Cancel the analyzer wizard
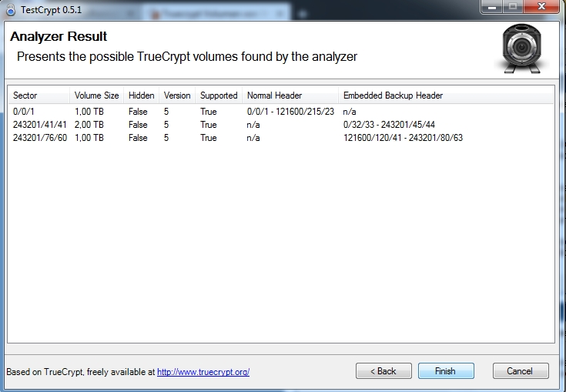Screen dimensions: 566x392 pos(520,371)
